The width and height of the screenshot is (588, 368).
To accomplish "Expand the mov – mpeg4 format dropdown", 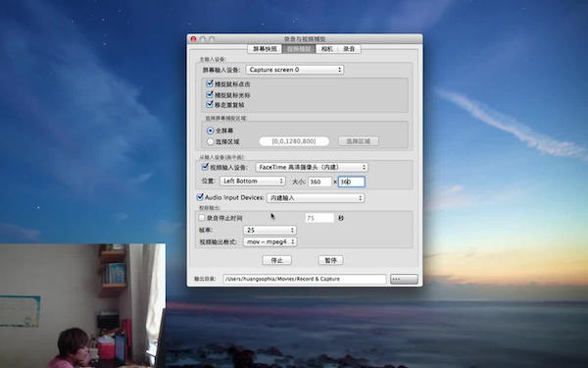I will coord(270,241).
